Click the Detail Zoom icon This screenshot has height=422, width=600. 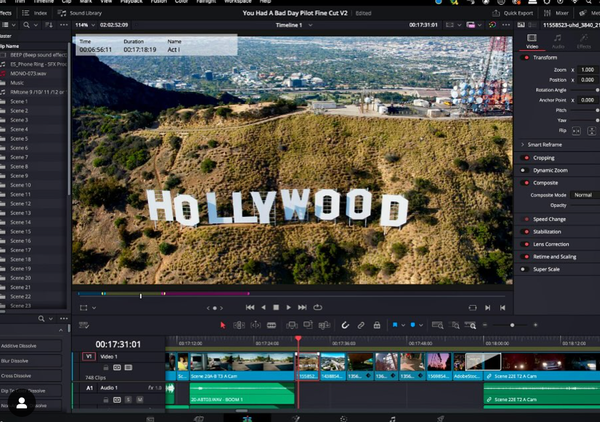(x=455, y=325)
